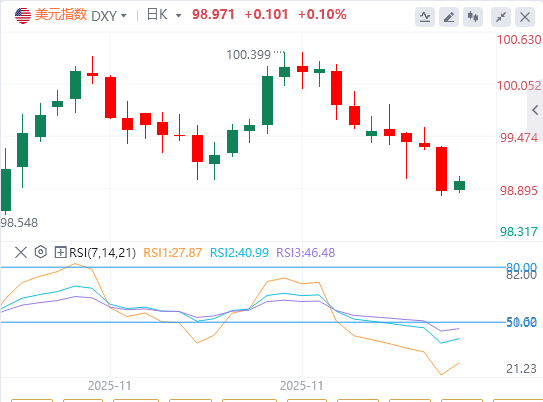Image resolution: width=543 pixels, height=402 pixels.
Task: Click the RSI(7,14,21) indicator label
Action: click(x=103, y=253)
